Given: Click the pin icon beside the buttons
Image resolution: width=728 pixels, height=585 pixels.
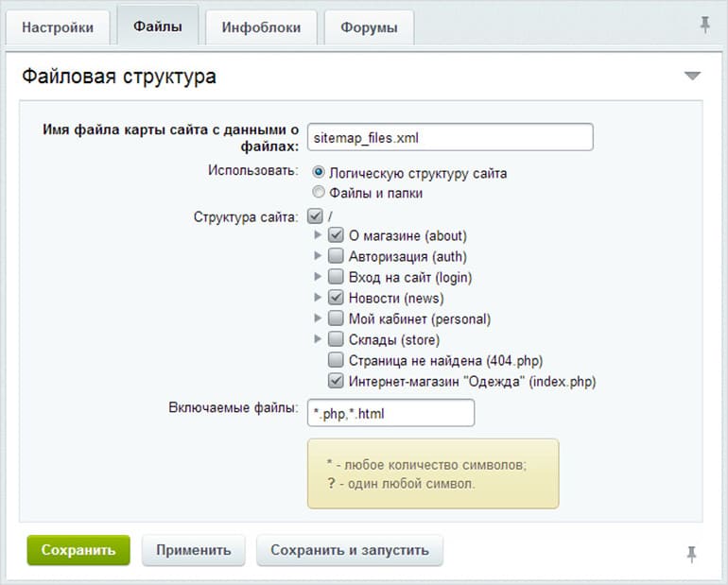Looking at the screenshot, I should pos(691,554).
